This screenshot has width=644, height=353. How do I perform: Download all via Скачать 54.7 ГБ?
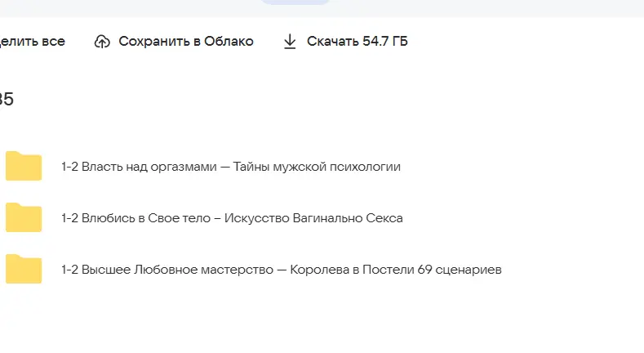click(x=345, y=42)
